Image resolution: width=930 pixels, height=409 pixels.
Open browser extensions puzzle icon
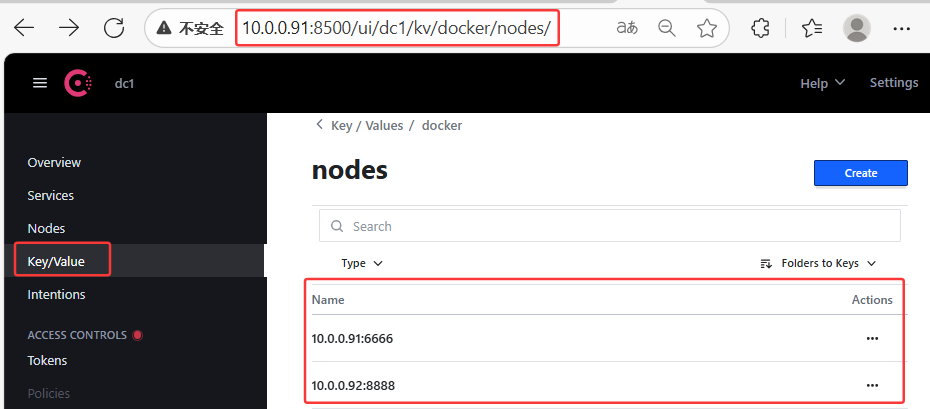(x=761, y=28)
